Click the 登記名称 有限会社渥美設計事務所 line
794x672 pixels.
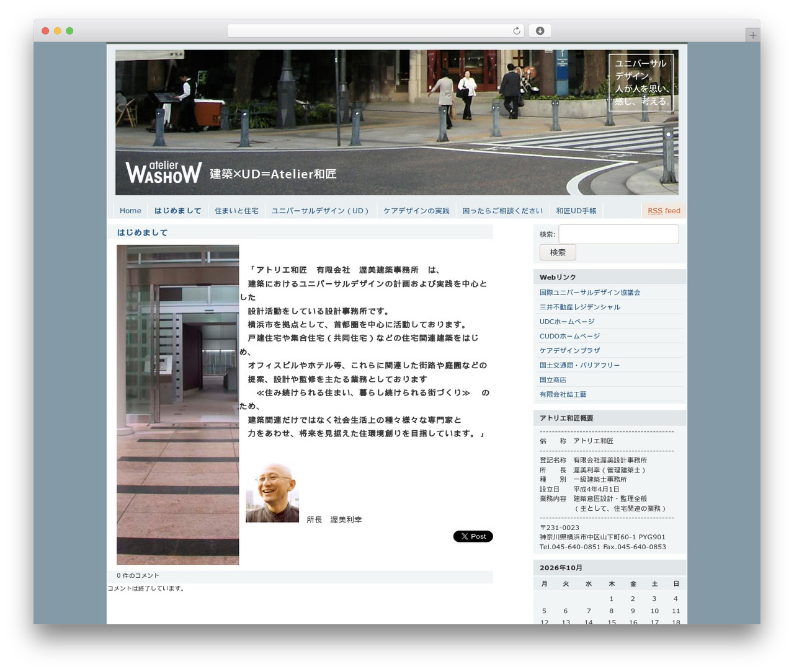(593, 460)
